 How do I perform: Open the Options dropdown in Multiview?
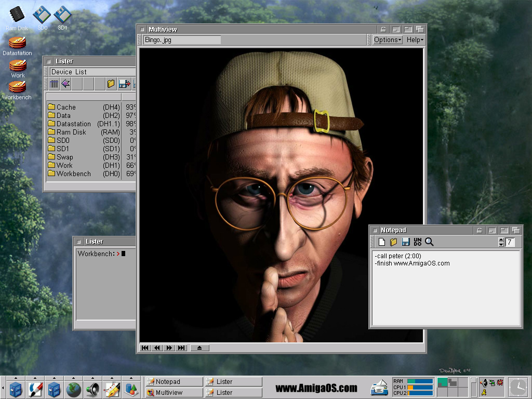(x=388, y=40)
